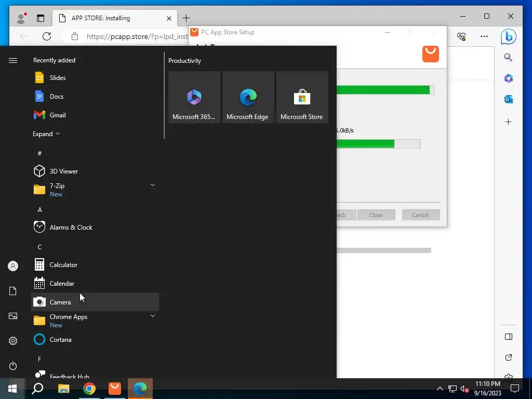Click Cancel in PC App Store Setup
The height and width of the screenshot is (399, 532).
tap(421, 215)
